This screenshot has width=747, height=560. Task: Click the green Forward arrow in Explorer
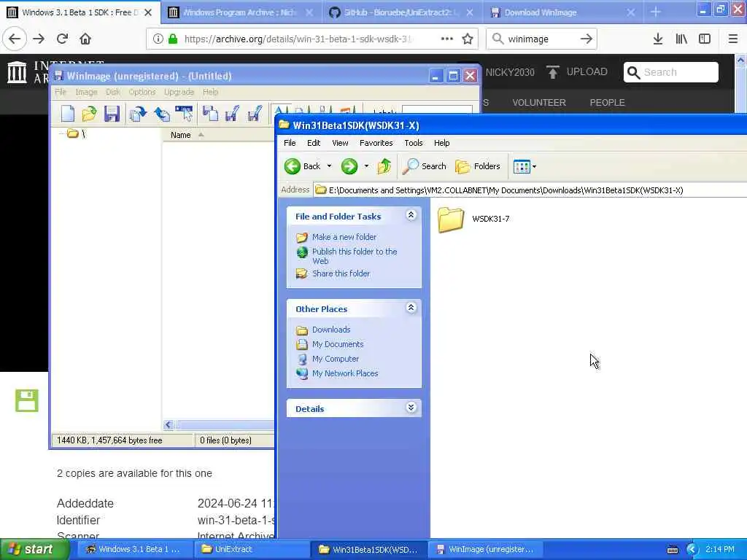349,166
